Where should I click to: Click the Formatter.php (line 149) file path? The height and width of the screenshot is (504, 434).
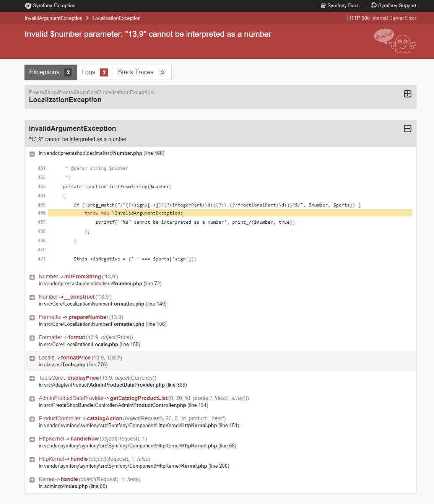102,304
